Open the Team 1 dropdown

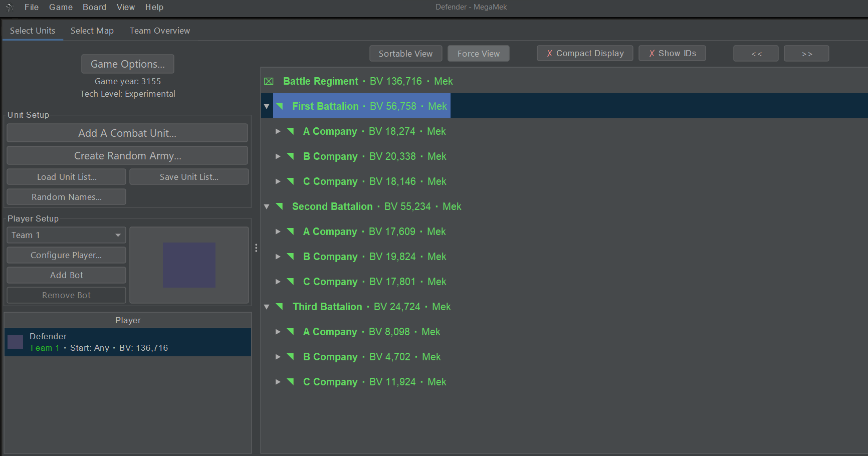click(x=66, y=235)
